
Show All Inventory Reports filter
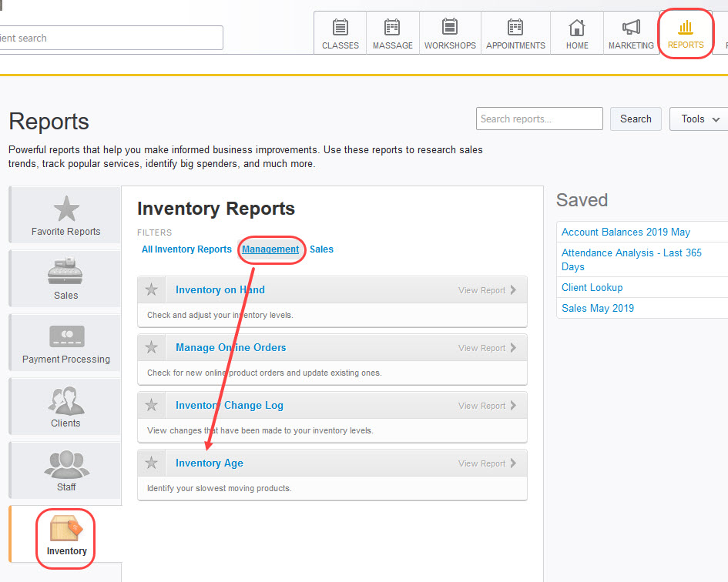[186, 249]
